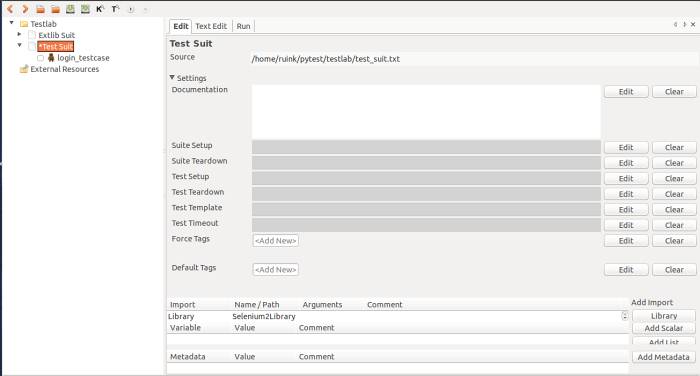Click the Extlib Suit file icon
This screenshot has width=700, height=376.
[32, 35]
